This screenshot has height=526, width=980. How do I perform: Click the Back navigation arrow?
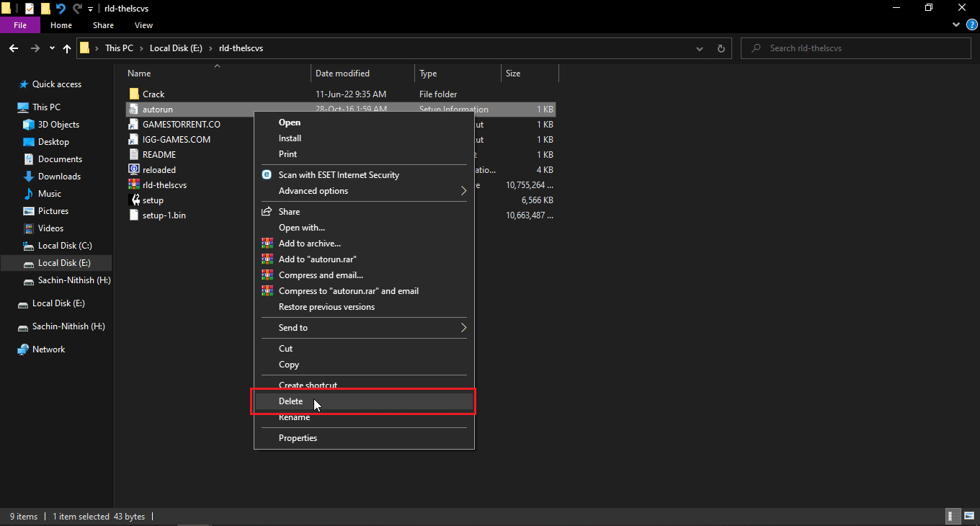pyautogui.click(x=14, y=48)
